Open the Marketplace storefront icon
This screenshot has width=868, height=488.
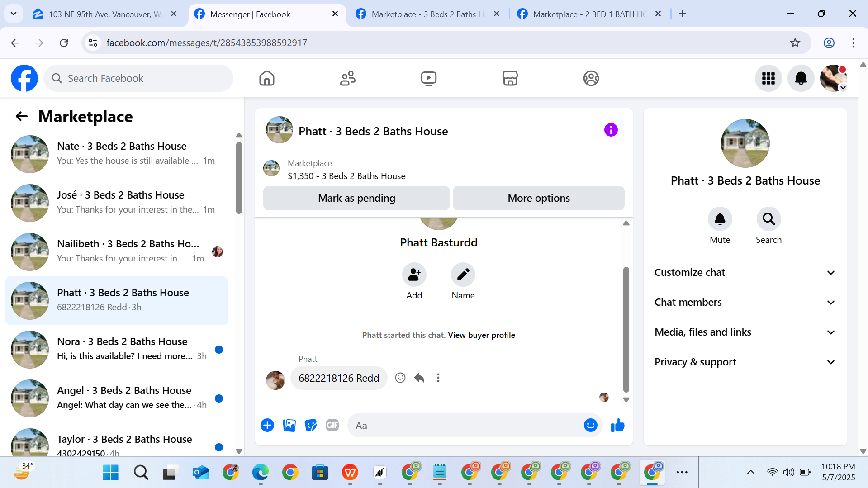510,78
